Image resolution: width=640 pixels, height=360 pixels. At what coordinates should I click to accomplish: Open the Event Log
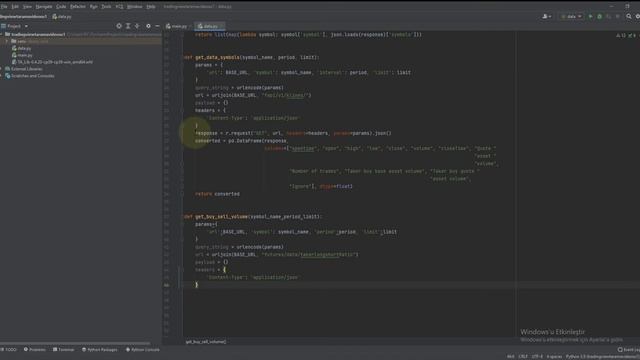629,350
